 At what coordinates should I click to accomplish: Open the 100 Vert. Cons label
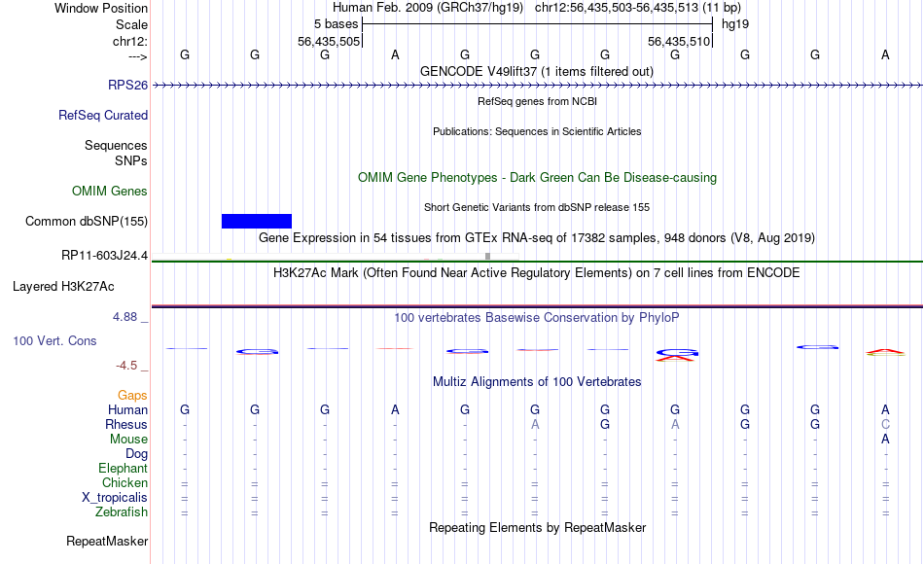(x=54, y=340)
